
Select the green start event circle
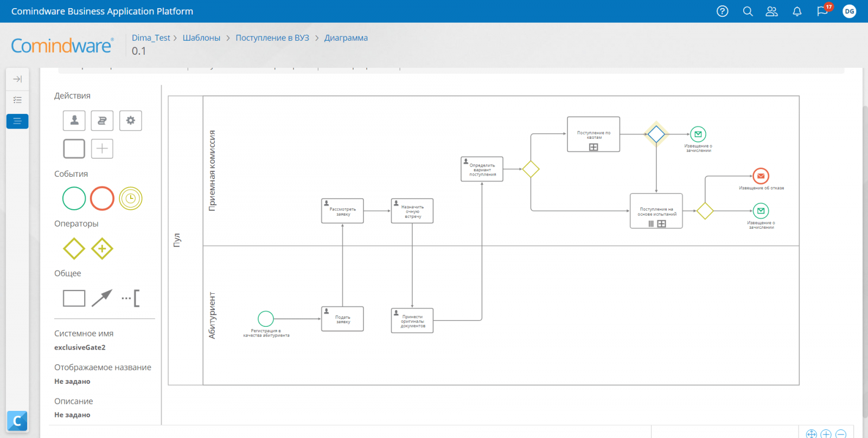tap(74, 198)
